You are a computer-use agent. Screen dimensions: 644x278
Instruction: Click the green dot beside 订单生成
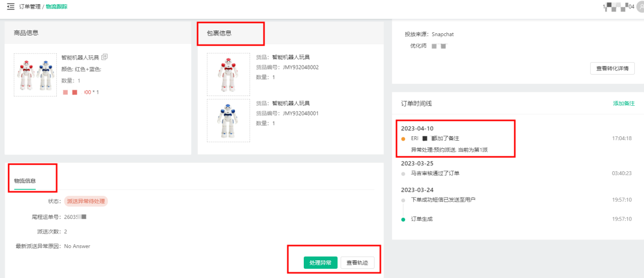coord(403,219)
